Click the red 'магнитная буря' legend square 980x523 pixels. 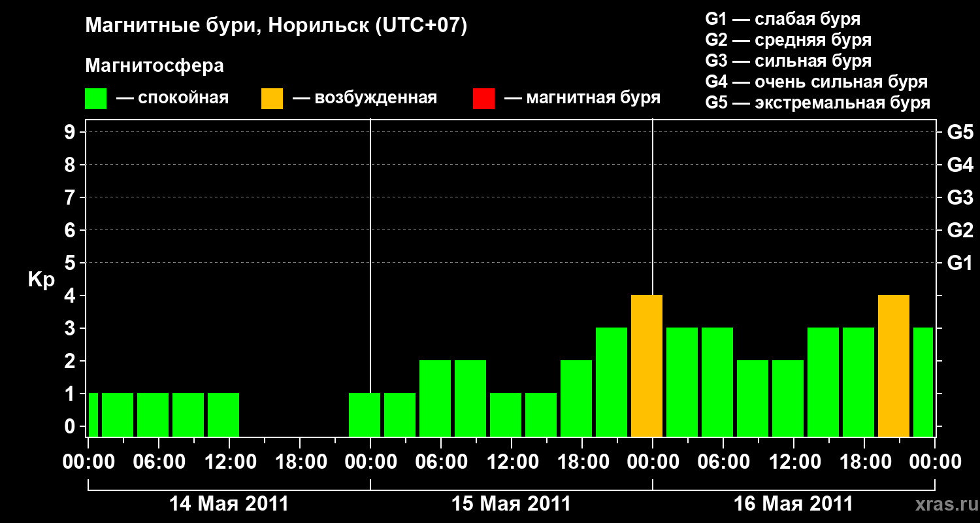[483, 99]
